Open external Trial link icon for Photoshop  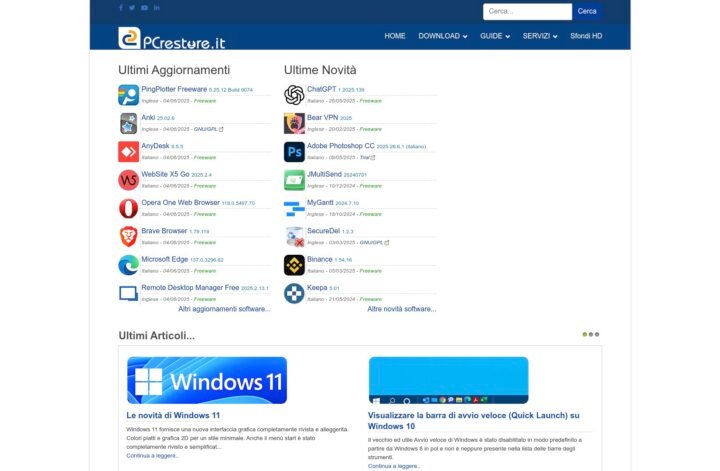coord(373,157)
